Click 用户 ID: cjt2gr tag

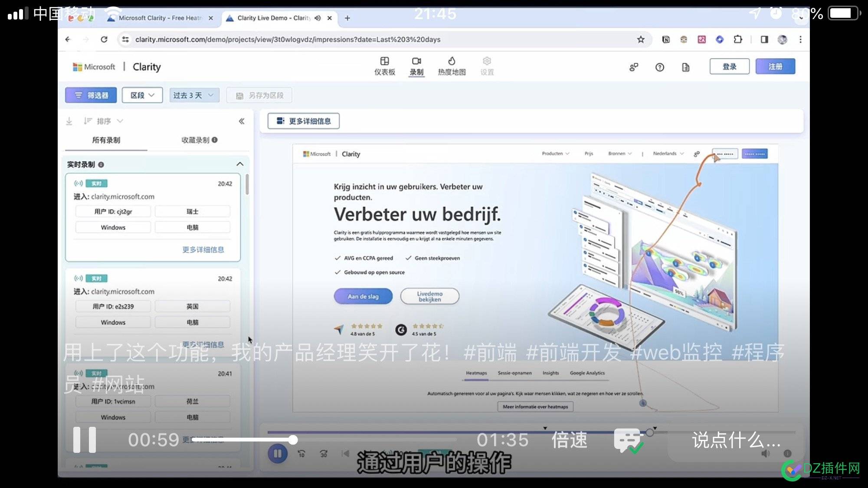pos(113,211)
